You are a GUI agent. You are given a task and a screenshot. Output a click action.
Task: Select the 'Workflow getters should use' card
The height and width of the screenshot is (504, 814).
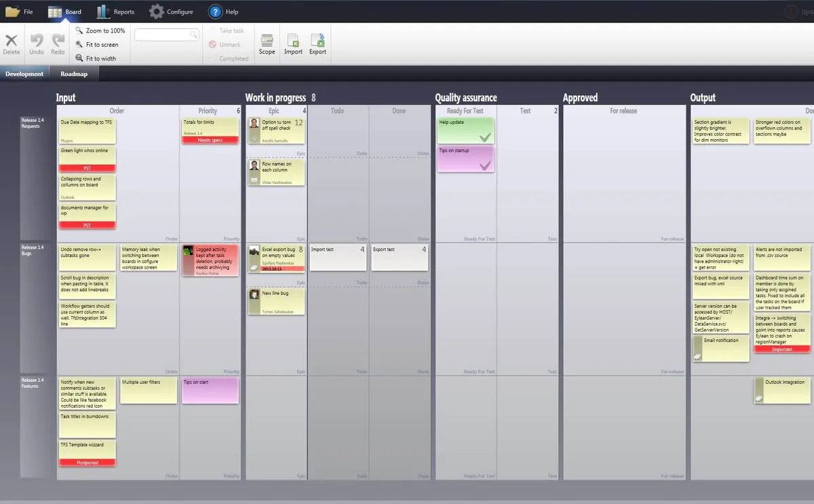[x=88, y=315]
